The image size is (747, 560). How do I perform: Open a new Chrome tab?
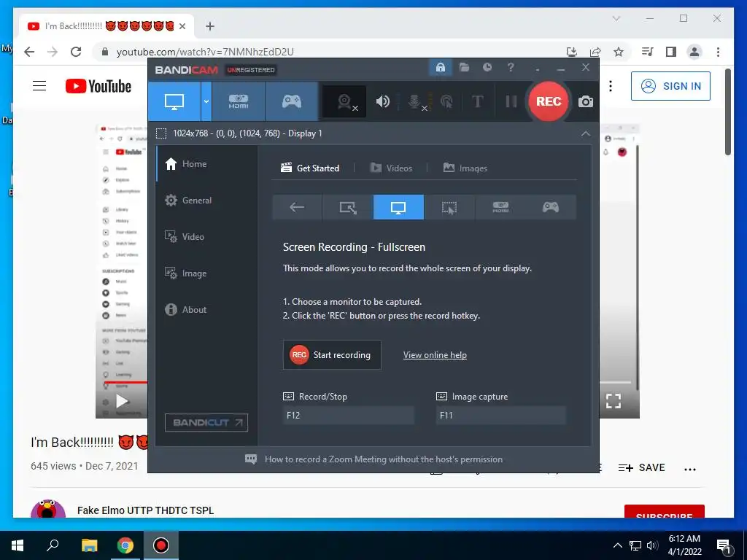click(209, 26)
